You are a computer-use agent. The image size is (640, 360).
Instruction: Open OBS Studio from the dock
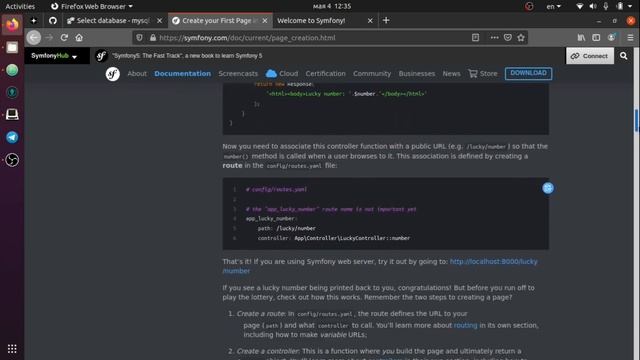12,160
